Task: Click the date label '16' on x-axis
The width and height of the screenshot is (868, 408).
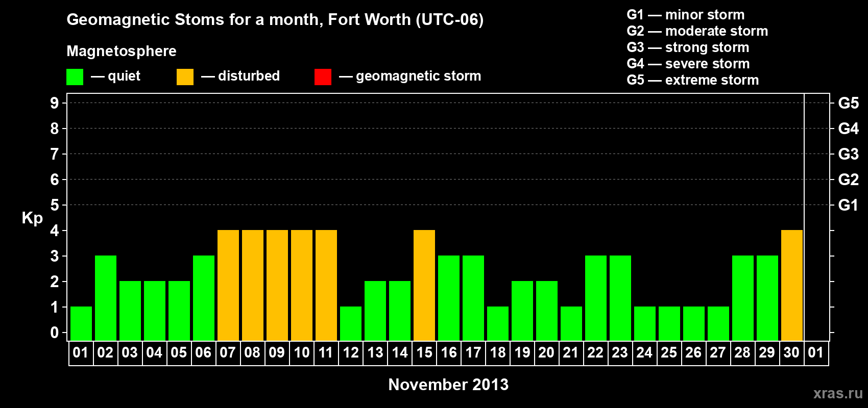Action: [x=449, y=353]
